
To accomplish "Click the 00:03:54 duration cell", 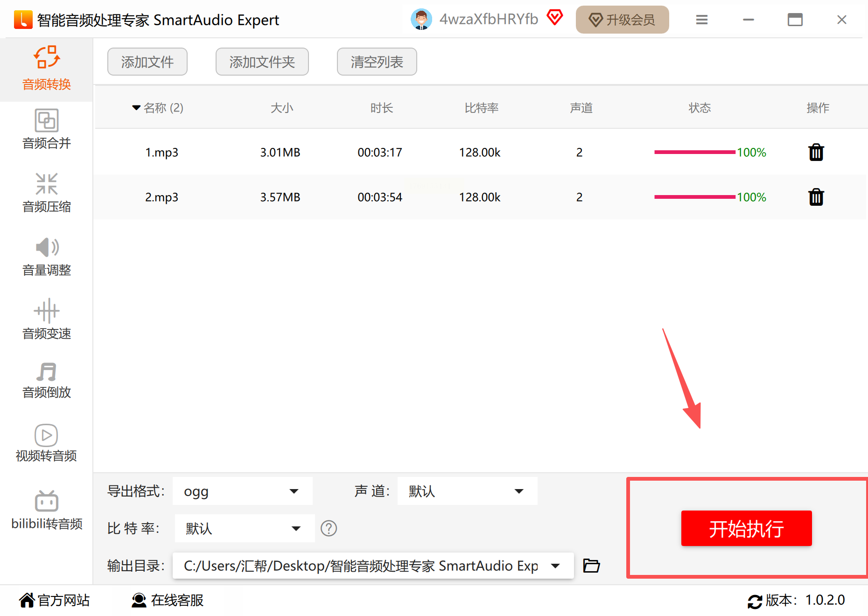I will tap(380, 197).
